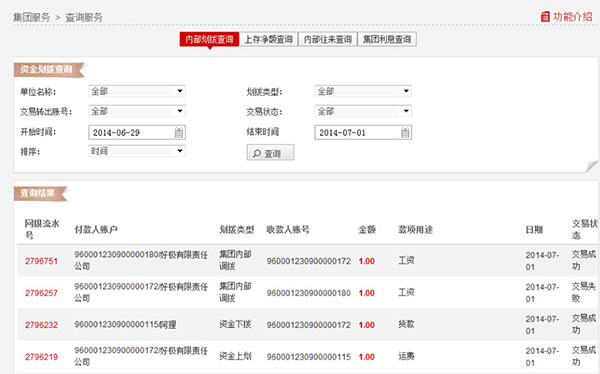Select the 资金下拨 transfer type cell
The width and height of the screenshot is (600, 374).
(235, 324)
